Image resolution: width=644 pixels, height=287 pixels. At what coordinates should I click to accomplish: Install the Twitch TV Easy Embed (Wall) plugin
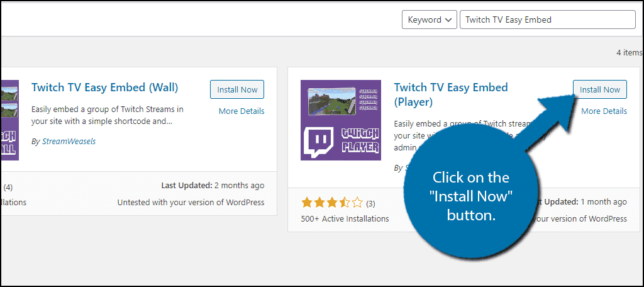point(237,89)
